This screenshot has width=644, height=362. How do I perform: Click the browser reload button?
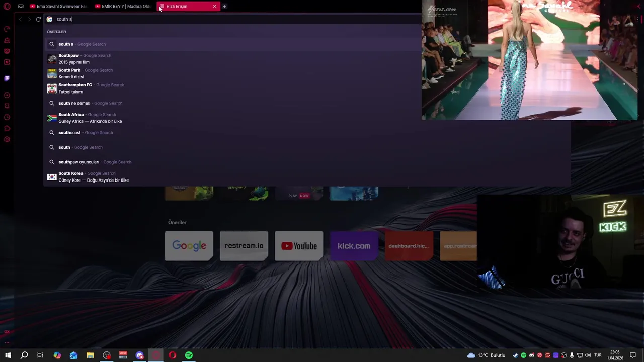38,19
